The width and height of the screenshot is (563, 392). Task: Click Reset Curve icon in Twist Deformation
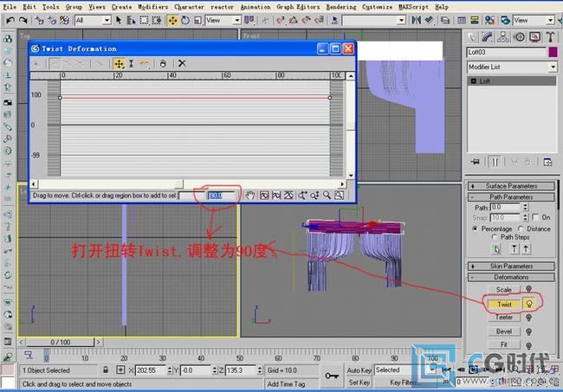[x=163, y=64]
